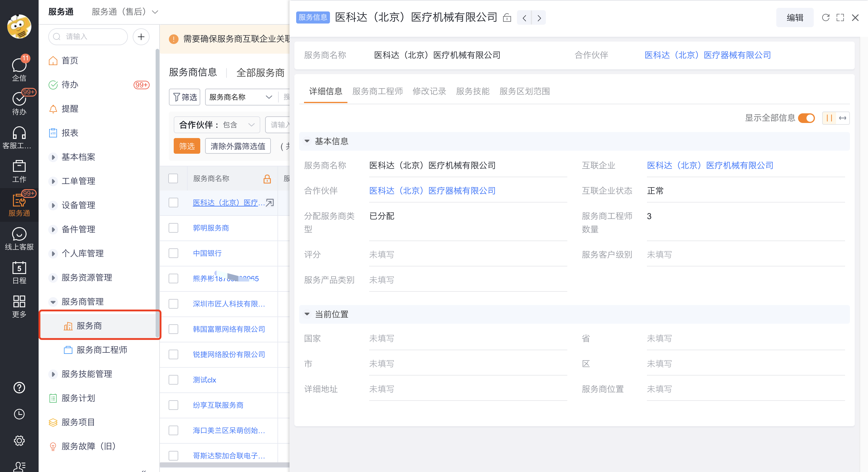
Task: Check the 郭明服务商 row checkbox
Action: (173, 228)
